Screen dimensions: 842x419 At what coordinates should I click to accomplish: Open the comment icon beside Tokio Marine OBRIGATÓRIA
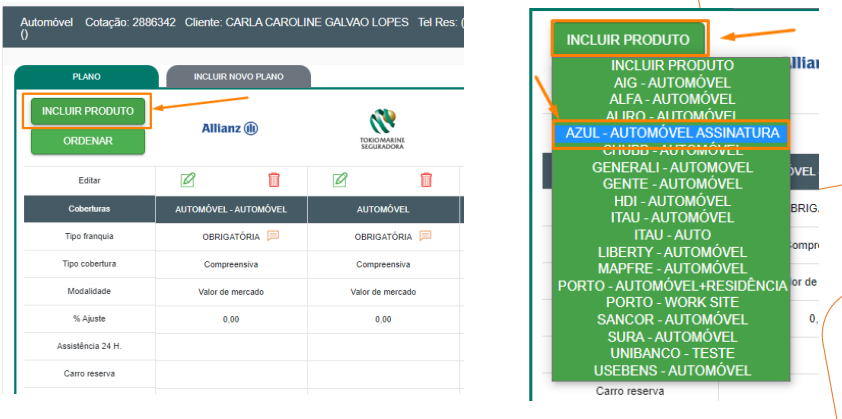(x=425, y=236)
